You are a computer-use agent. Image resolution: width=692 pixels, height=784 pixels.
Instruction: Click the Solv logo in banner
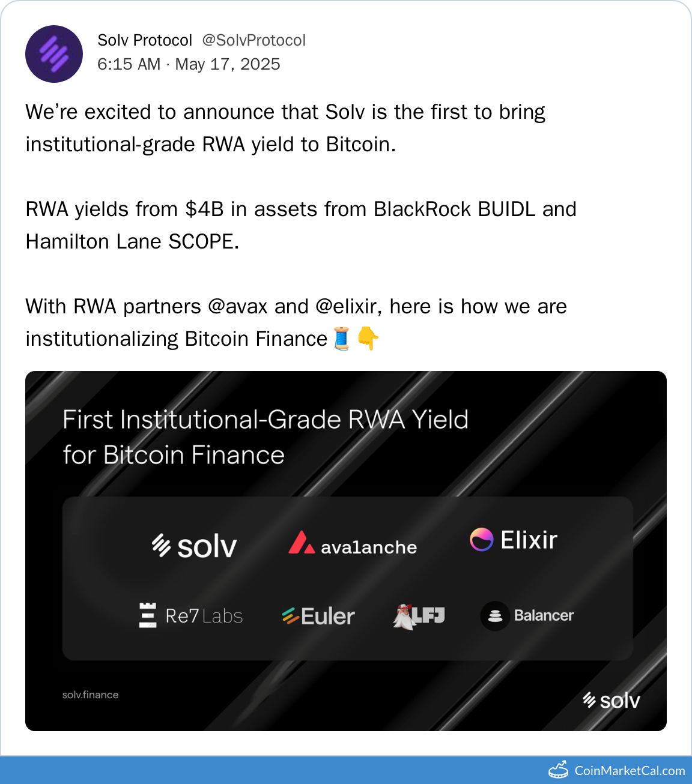pos(194,546)
